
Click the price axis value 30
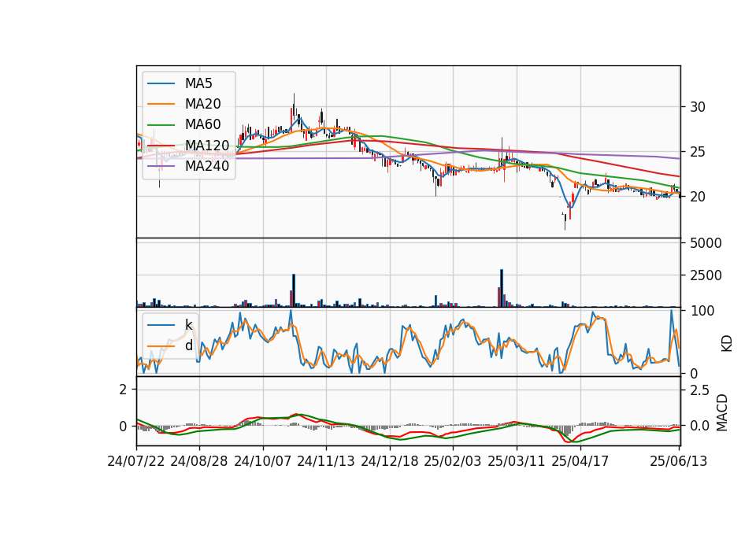pyautogui.click(x=698, y=107)
